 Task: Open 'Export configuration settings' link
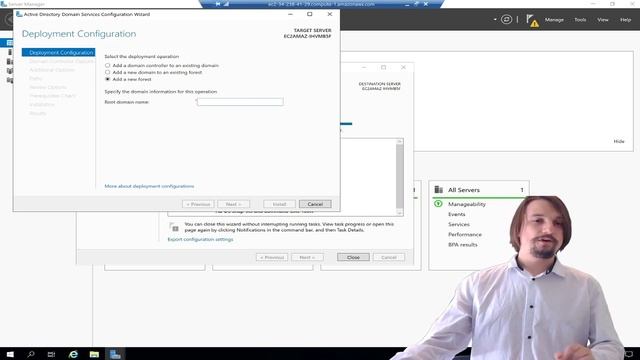pos(200,239)
